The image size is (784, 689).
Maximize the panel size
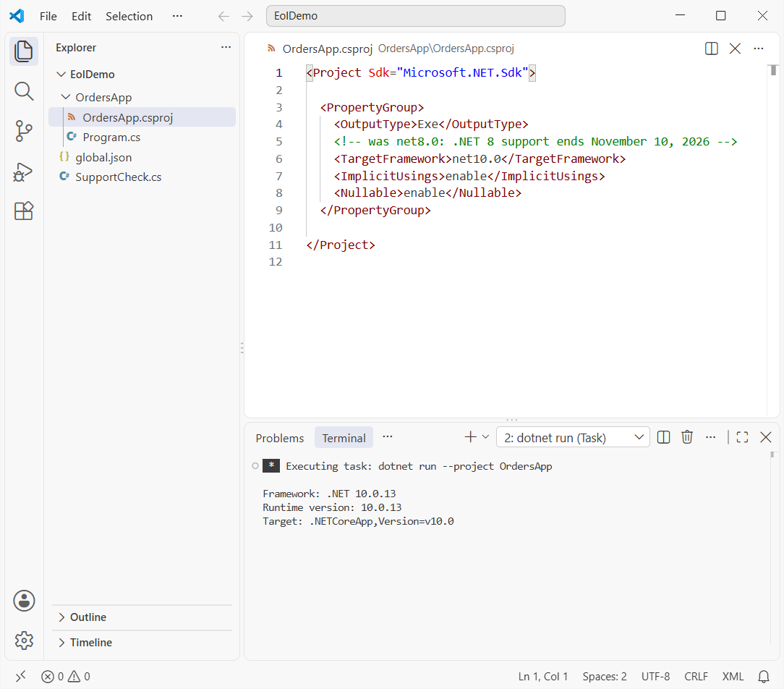pos(743,437)
